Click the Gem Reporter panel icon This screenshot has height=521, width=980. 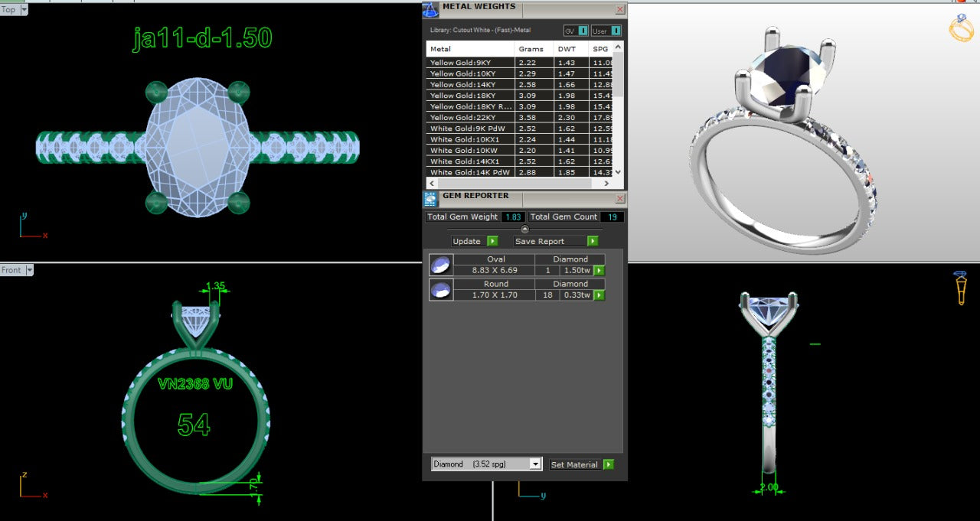point(430,200)
